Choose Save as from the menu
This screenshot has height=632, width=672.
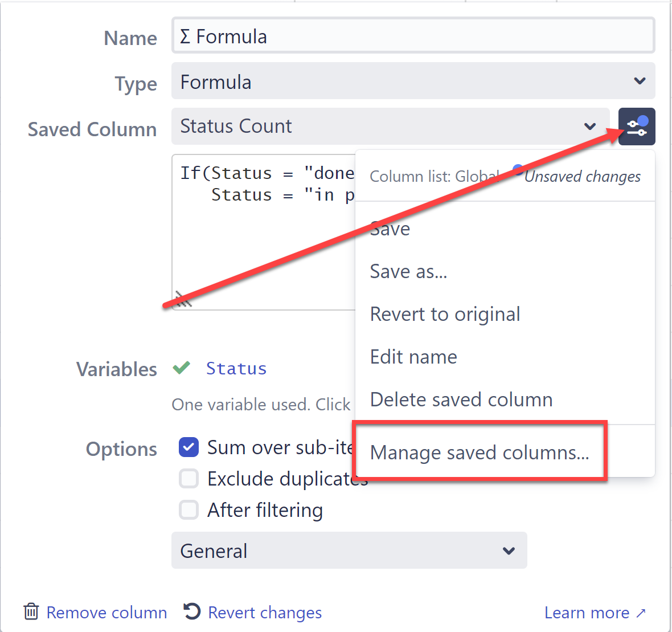[408, 271]
